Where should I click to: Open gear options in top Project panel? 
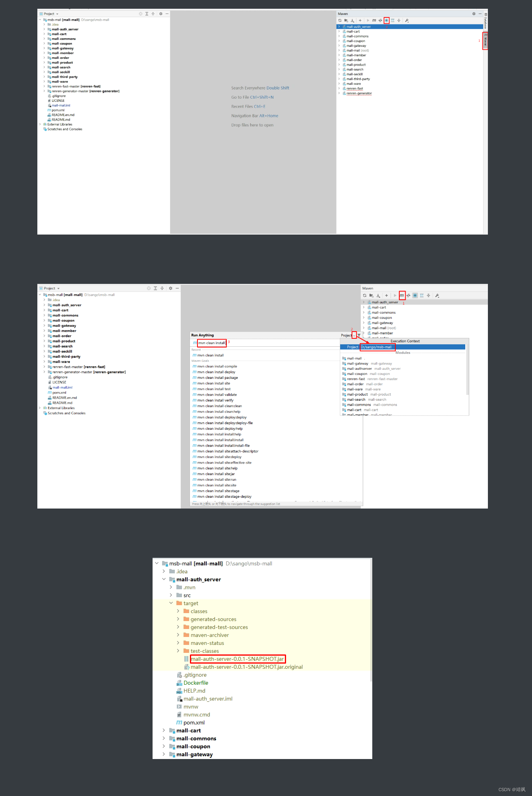[x=161, y=14]
